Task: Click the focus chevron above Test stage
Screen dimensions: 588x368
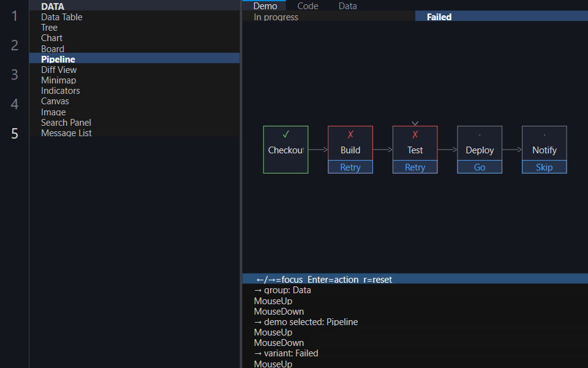Action: [x=415, y=123]
